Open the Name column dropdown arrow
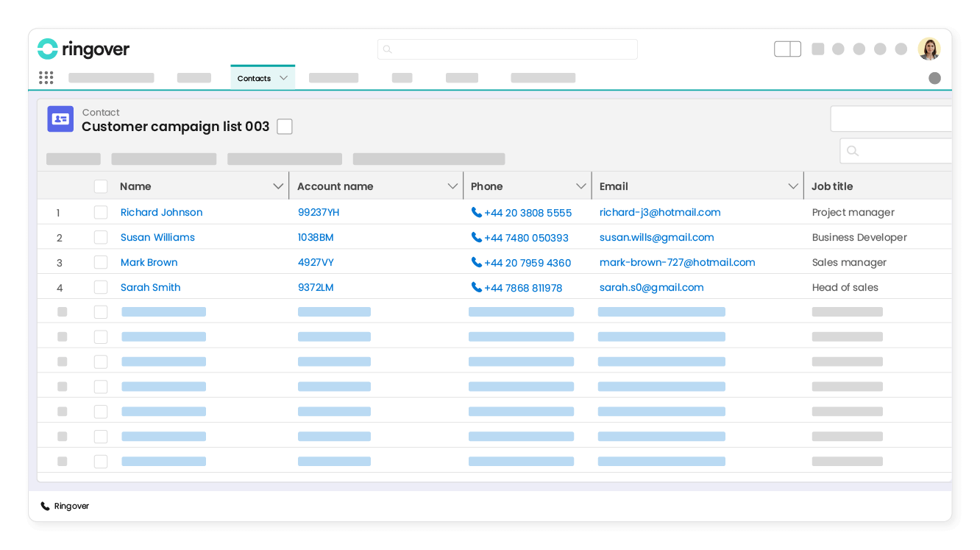 click(x=278, y=186)
